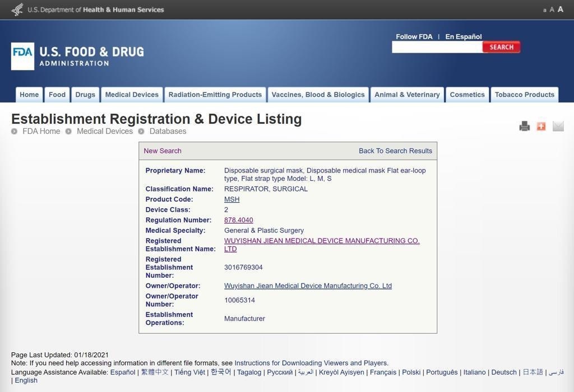Start a New Search
Image resolution: width=574 pixels, height=392 pixels.
tap(163, 151)
